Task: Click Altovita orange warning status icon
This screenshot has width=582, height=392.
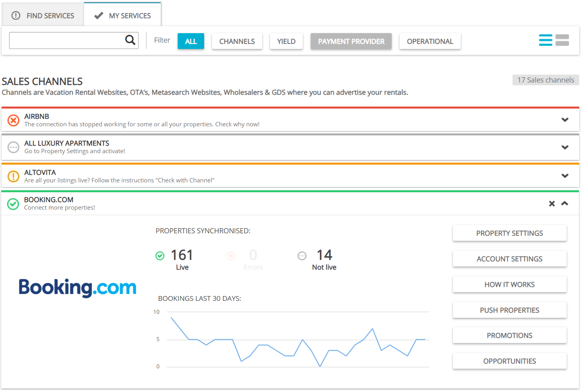Action: tap(13, 176)
